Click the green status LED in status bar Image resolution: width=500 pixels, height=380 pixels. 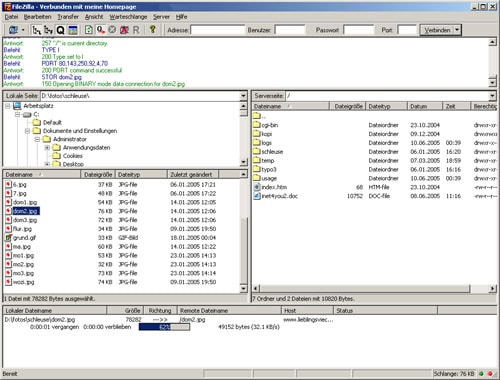481,374
